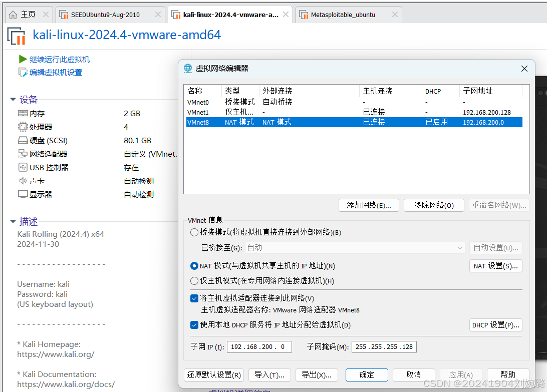This screenshot has height=392, width=547.
Task: Select the display (显示器) icon
Action: (x=23, y=194)
